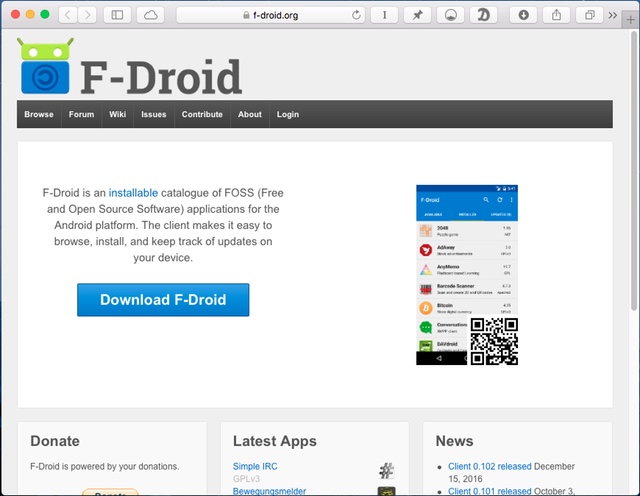Click the News heading

point(454,441)
